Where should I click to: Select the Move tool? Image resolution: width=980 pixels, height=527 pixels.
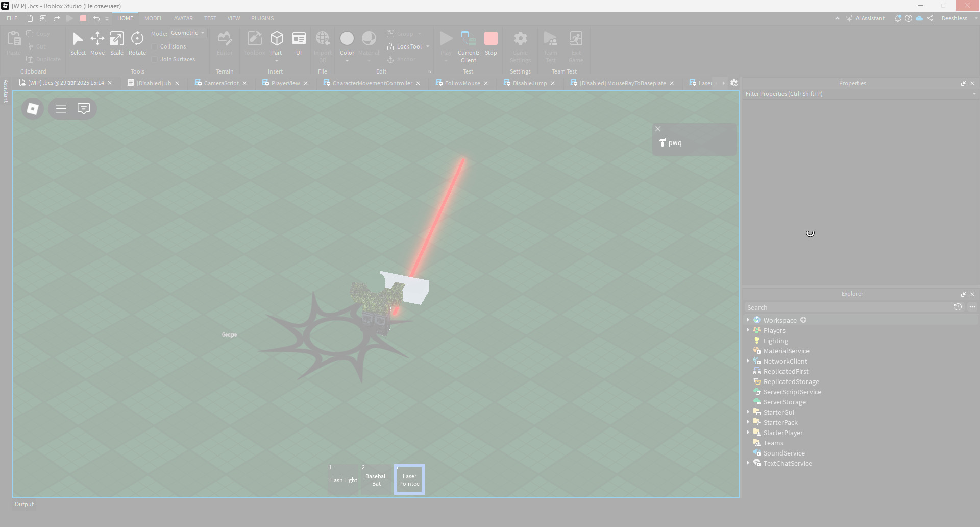[97, 43]
